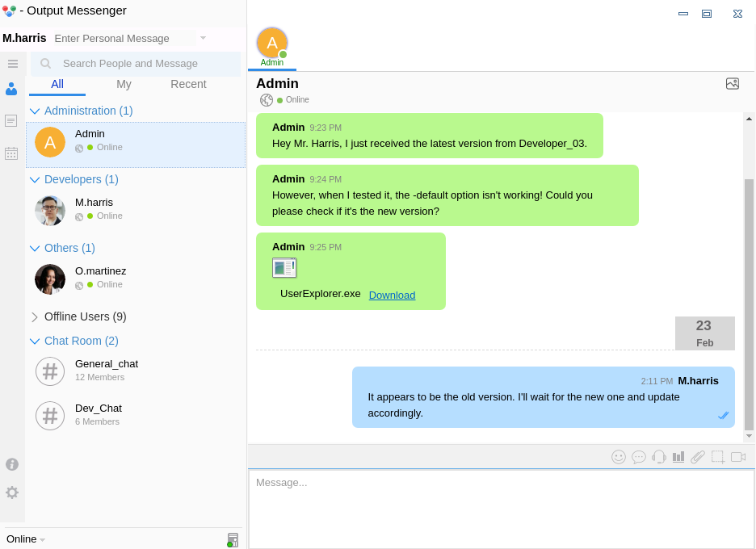Viewport: 756px width, 549px height.
Task: Download UserExplorer.exe via Download link
Action: [392, 295]
